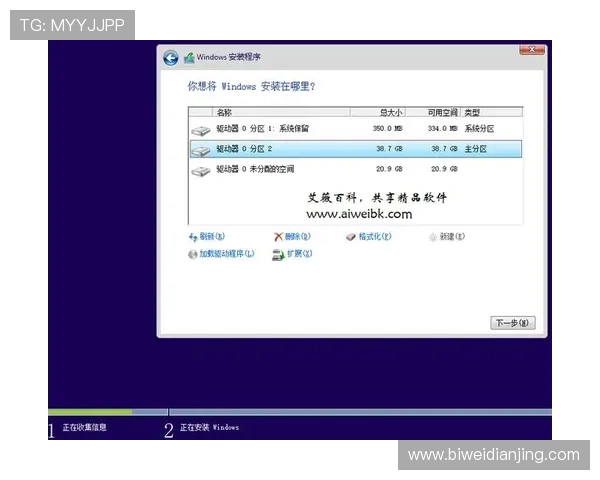Close the Windows 安装程序 dialog
Screen dimensions: 600x480
coord(532,50)
